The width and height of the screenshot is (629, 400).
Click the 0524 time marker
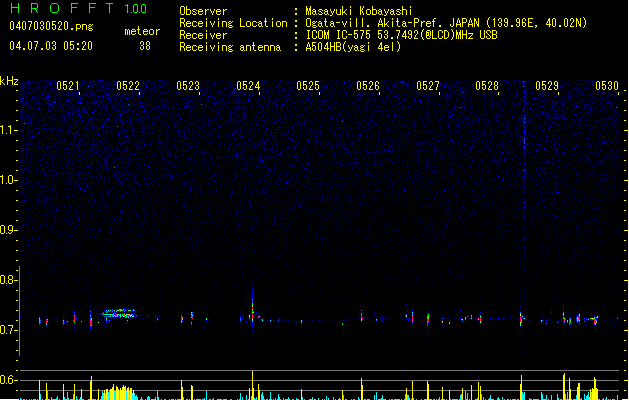click(248, 86)
